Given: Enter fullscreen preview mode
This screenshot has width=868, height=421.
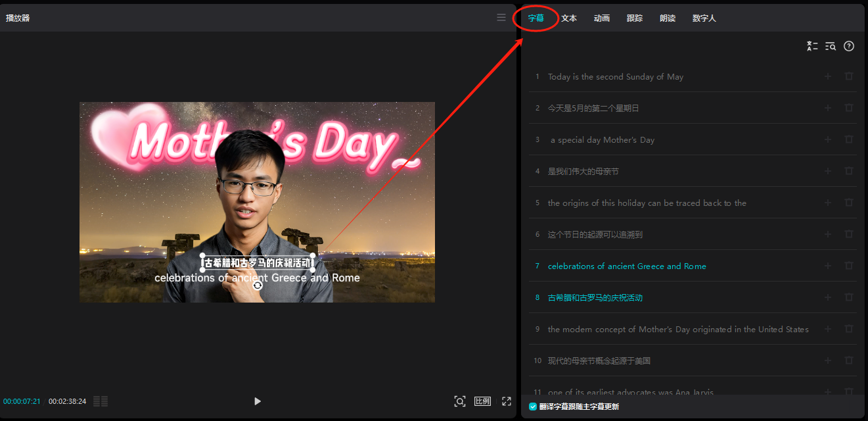Looking at the screenshot, I should coord(507,401).
